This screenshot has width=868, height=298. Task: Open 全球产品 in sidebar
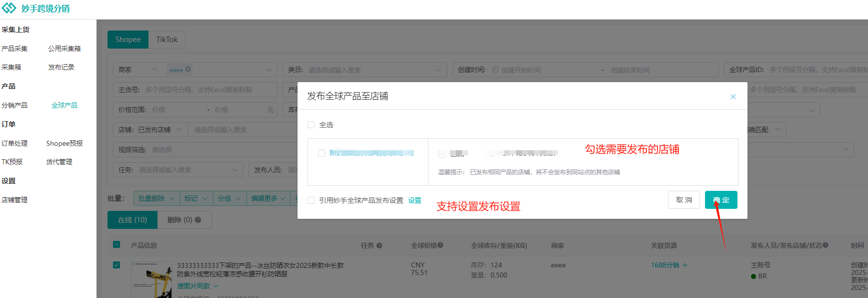click(64, 105)
